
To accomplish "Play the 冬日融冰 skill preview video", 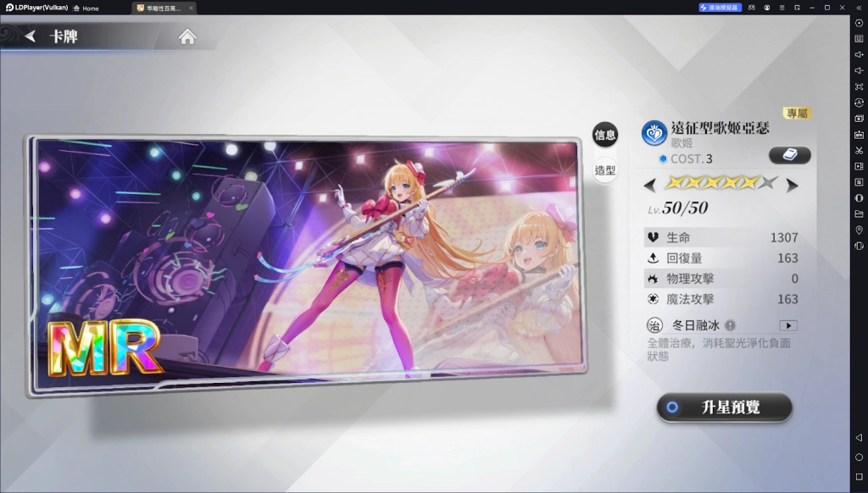I will tap(788, 325).
